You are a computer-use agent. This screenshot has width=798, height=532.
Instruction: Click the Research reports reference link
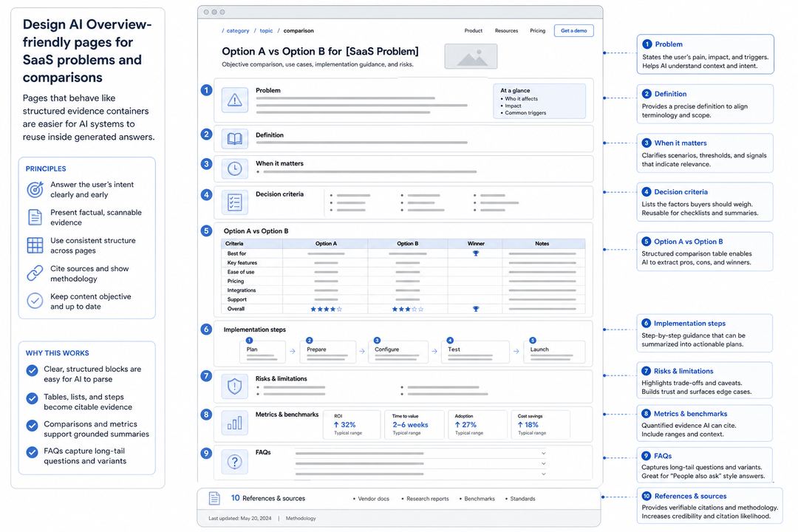(x=428, y=499)
